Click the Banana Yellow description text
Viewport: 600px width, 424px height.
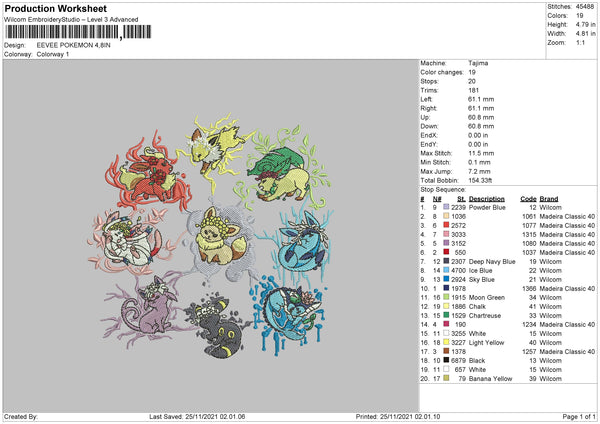(x=491, y=378)
